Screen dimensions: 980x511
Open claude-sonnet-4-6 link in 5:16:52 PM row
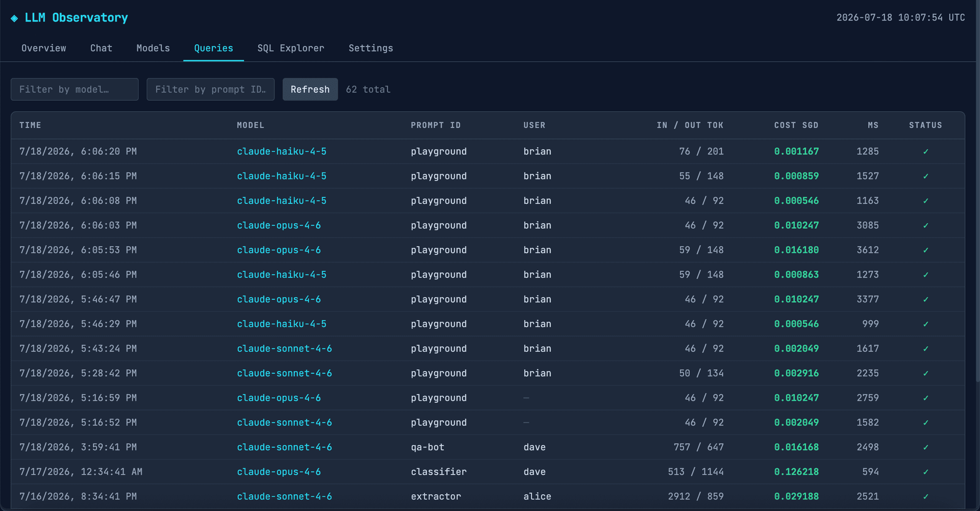click(284, 423)
